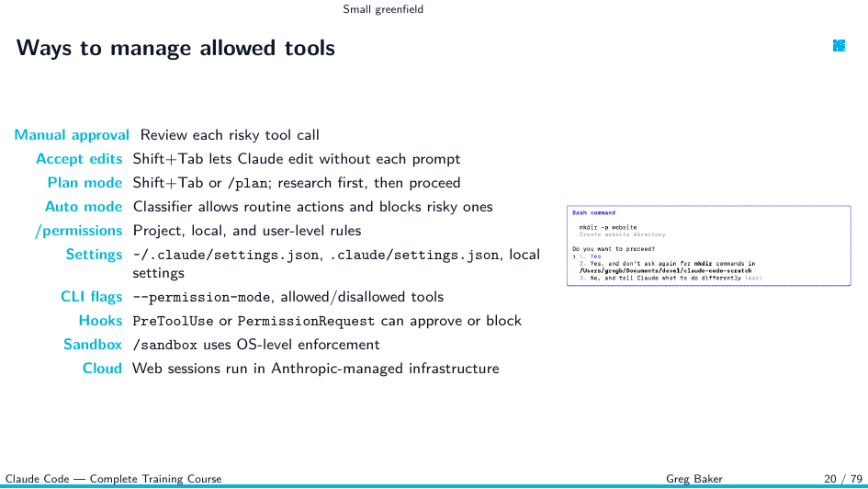The height and width of the screenshot is (489, 868).
Task: Click the author name 'Greg Baker'
Action: point(694,479)
